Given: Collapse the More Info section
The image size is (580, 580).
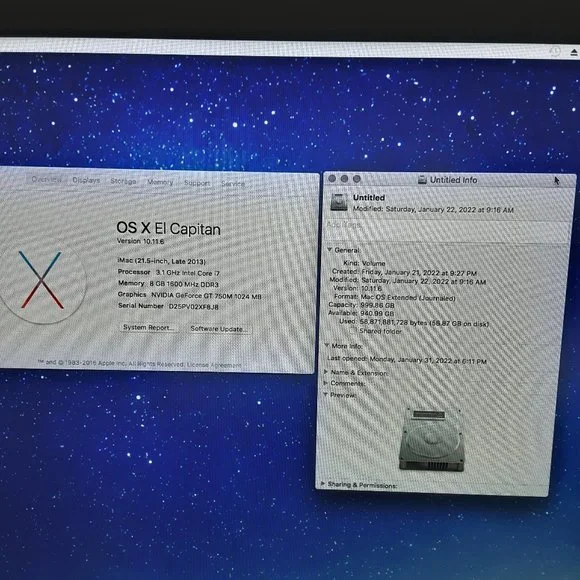Looking at the screenshot, I should coord(327,345).
